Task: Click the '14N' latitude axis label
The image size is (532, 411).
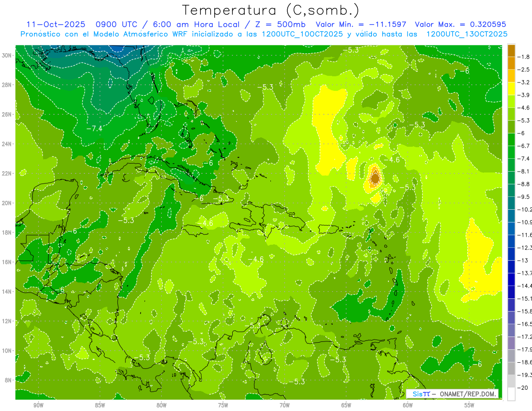Action: click(x=7, y=292)
